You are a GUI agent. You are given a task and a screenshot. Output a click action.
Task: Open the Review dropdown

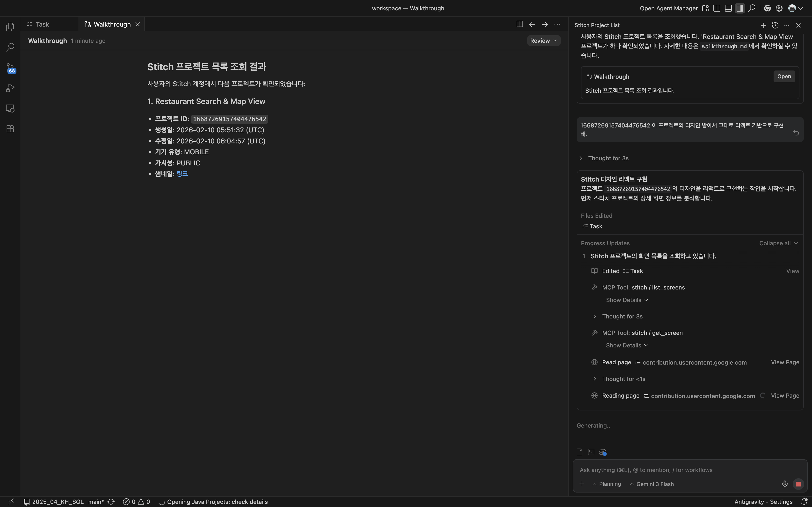(x=543, y=41)
